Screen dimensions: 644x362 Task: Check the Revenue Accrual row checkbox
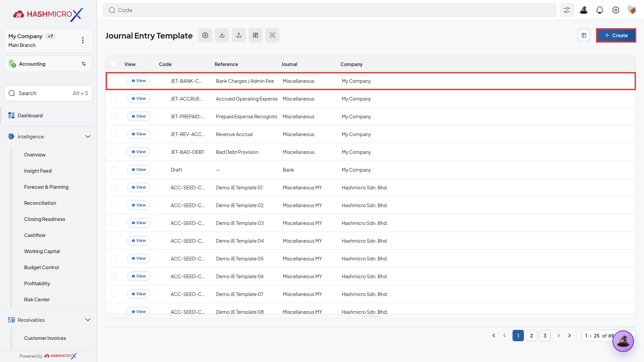point(114,134)
